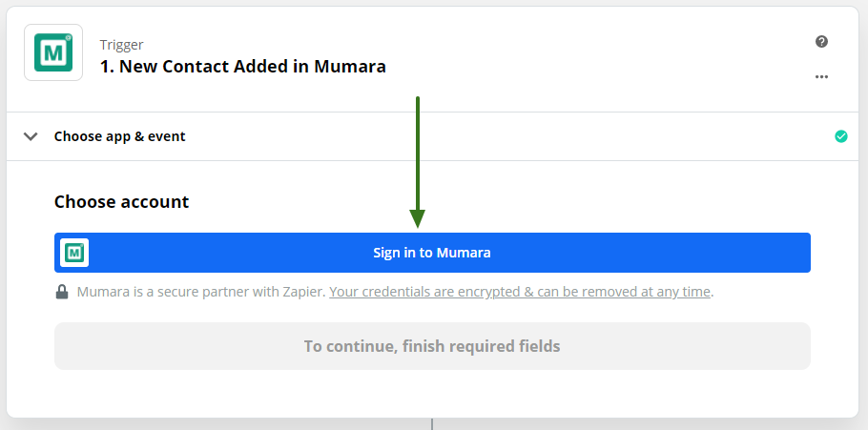Click the connector line below the card
Screen dimensions: 868x430
432,423
